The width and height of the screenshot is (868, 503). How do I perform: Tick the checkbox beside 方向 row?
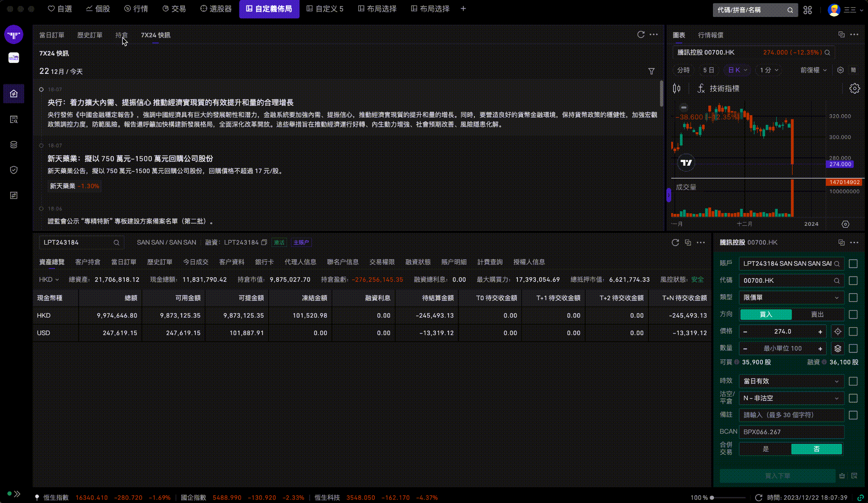tap(853, 314)
